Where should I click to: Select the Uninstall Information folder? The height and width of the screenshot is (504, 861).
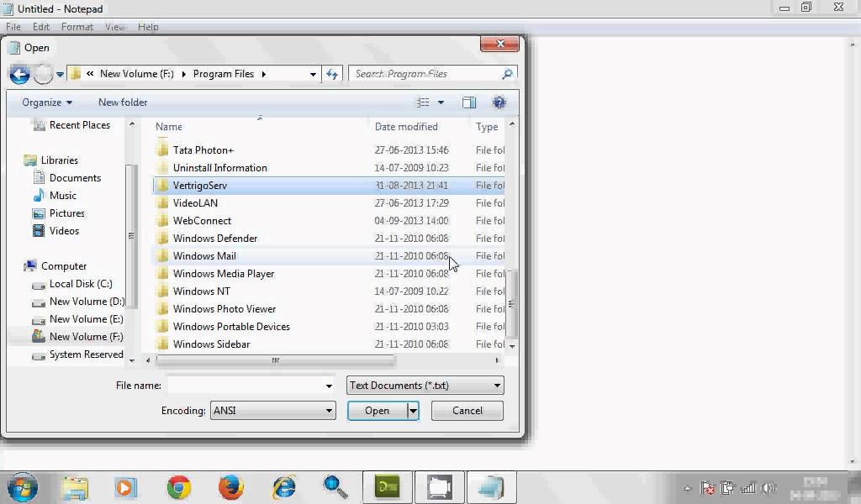(329, 168)
